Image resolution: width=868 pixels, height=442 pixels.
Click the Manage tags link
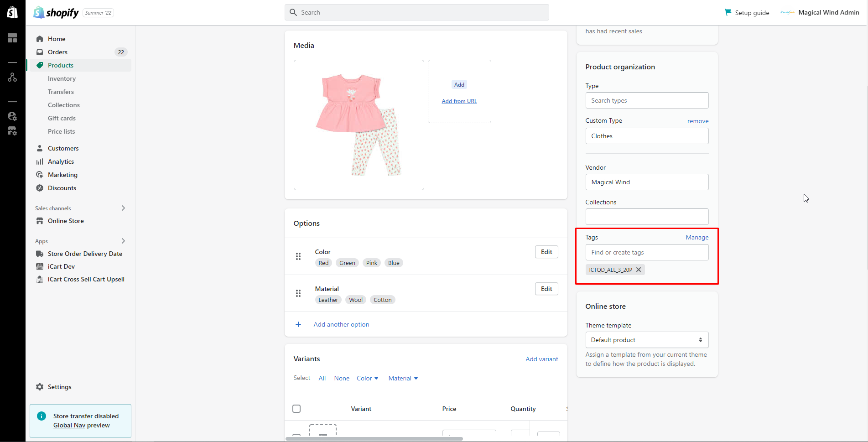pos(697,237)
